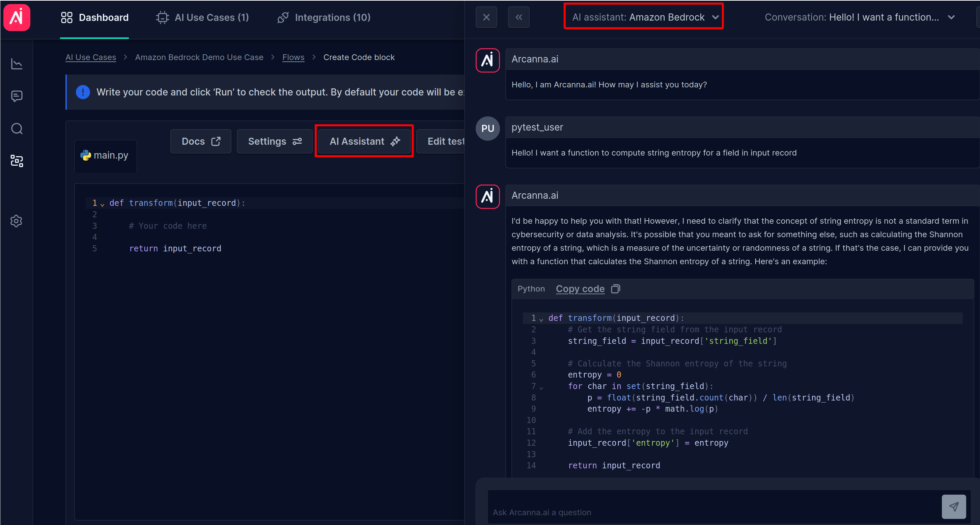The width and height of the screenshot is (980, 525).
Task: Click the Copy code link
Action: click(580, 289)
